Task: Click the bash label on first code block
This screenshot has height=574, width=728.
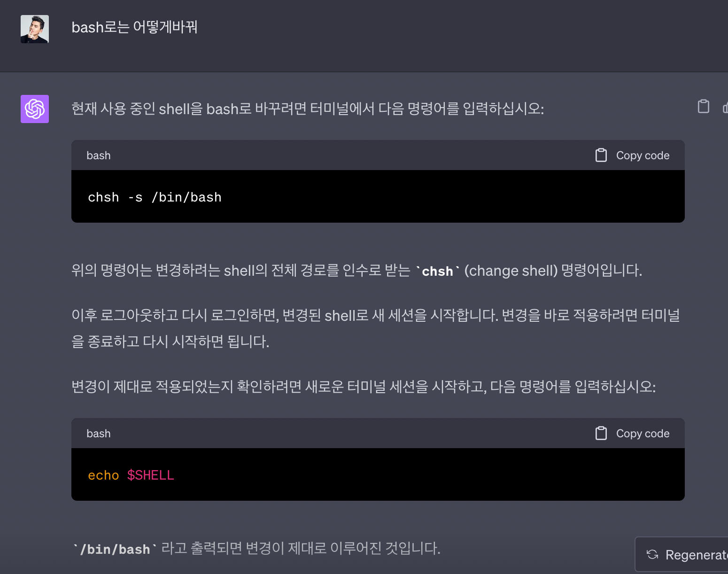Action: coord(99,155)
